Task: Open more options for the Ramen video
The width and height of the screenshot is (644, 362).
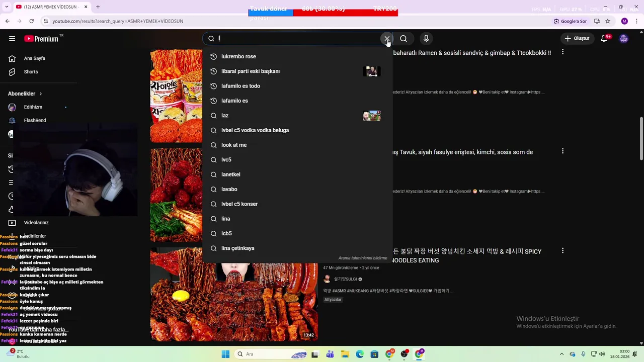Action: click(x=562, y=52)
